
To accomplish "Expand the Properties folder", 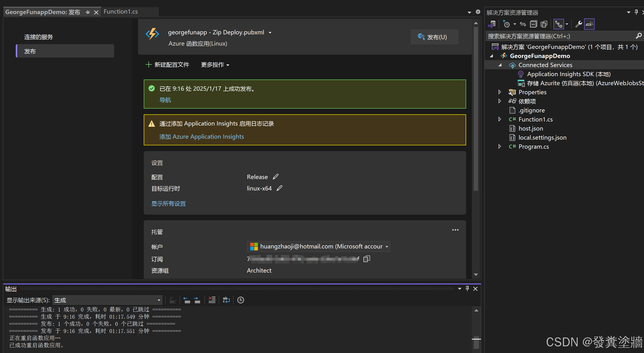I will pyautogui.click(x=500, y=92).
